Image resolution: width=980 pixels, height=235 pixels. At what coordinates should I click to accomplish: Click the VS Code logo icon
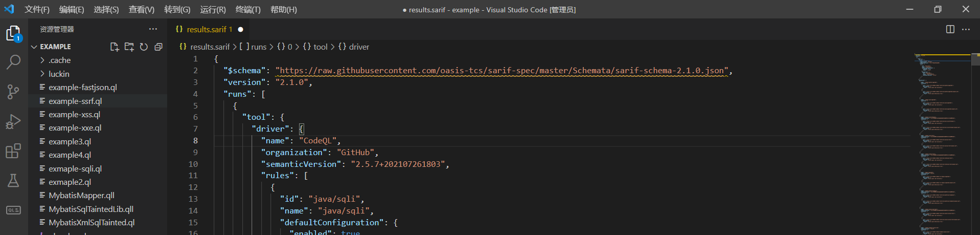coord(9,9)
